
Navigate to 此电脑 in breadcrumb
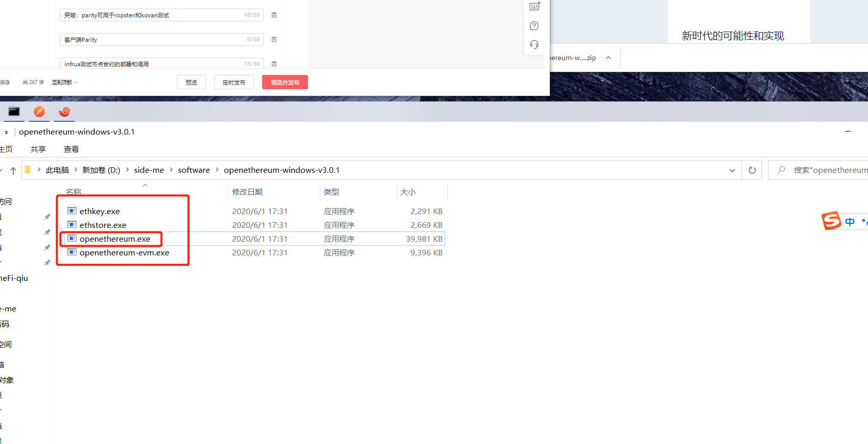tap(57, 170)
